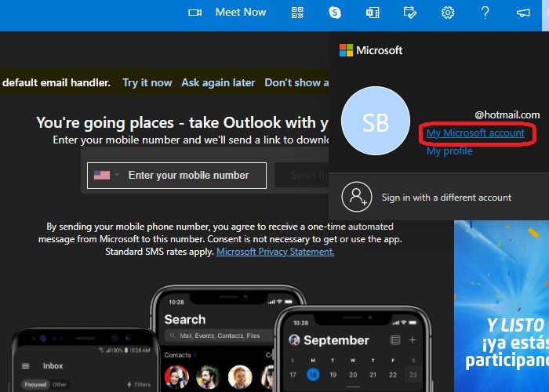Open the My Day calendar-check icon
549x392 pixels.
(x=409, y=13)
